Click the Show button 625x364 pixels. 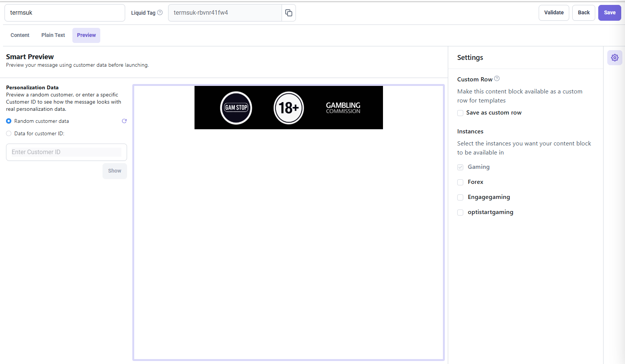pyautogui.click(x=115, y=171)
